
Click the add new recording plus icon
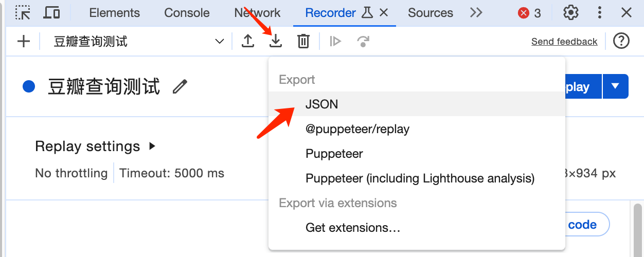(24, 42)
